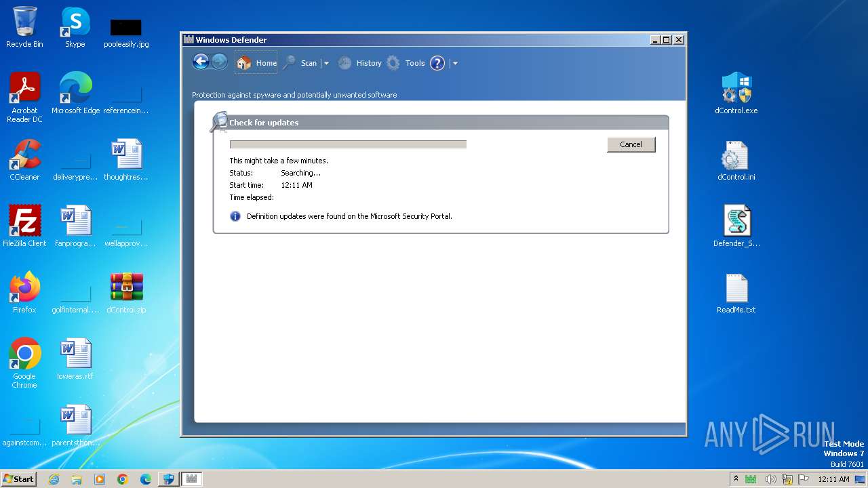This screenshot has width=868, height=488.
Task: Click the Check for updates magnifier icon
Action: click(x=218, y=122)
